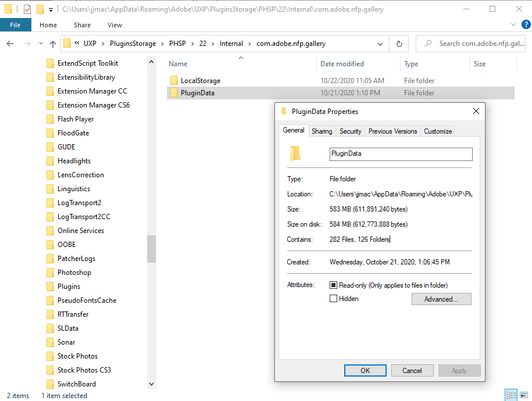Select the PluginData folder row
Screen dimensions: 532x401
341,92
